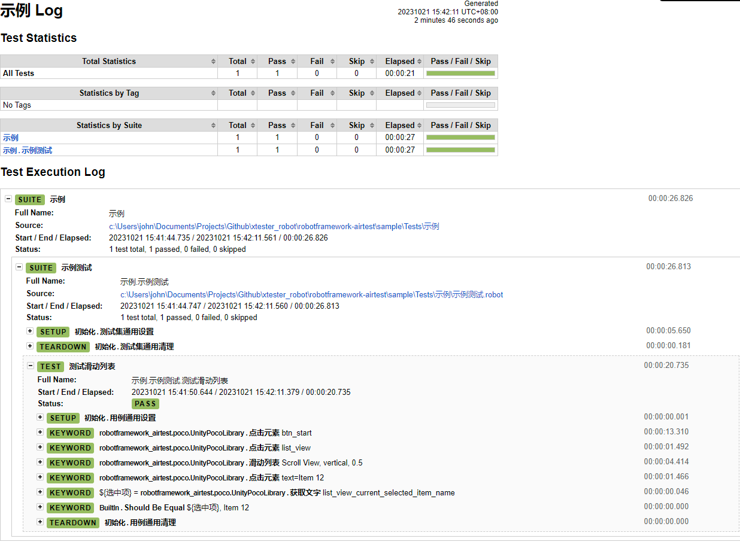
Task: Open the source path ending Tests\示例
Action: click(x=274, y=226)
